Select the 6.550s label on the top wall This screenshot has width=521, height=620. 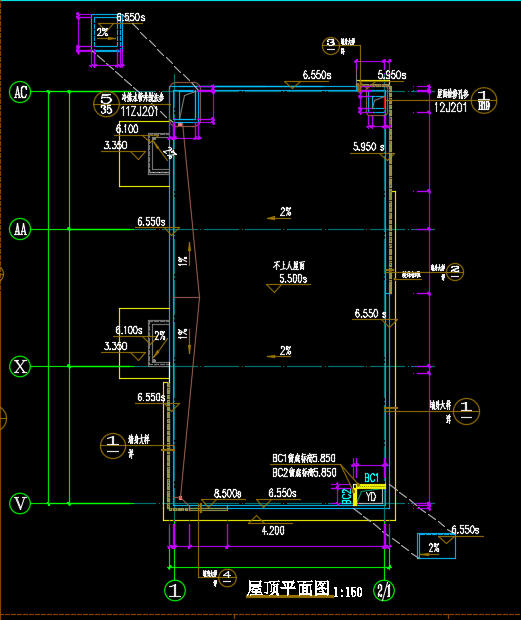click(x=317, y=75)
